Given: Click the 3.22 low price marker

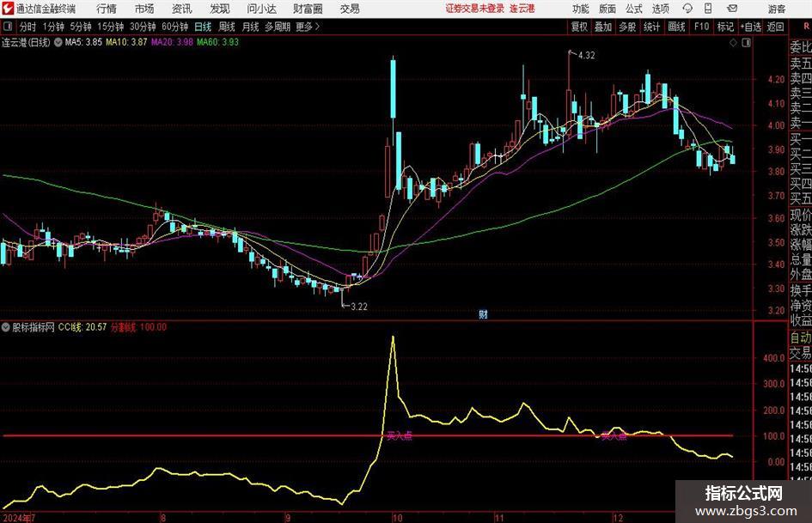Looking at the screenshot, I should (x=359, y=307).
